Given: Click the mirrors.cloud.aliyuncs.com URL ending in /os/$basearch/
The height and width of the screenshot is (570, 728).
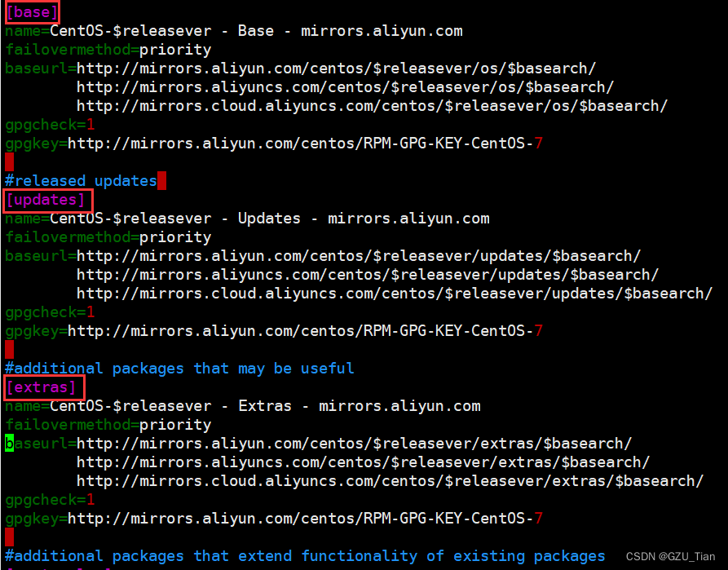Looking at the screenshot, I should click(x=372, y=106).
